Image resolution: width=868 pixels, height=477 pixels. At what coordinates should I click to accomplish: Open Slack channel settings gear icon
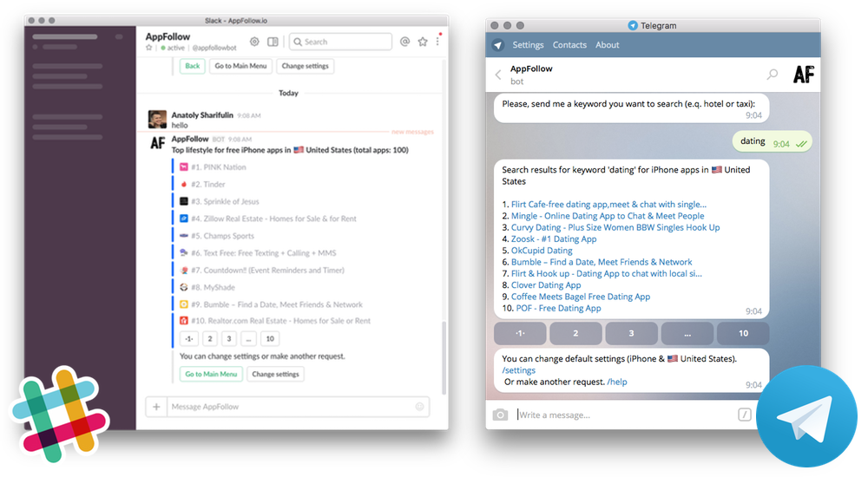tap(254, 42)
